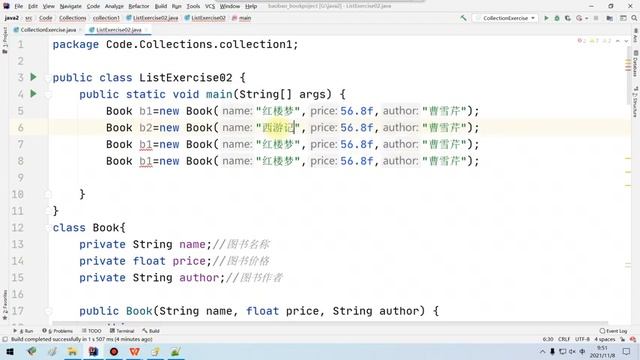Open screen recorder red circle taskbar icon

click(x=114, y=351)
